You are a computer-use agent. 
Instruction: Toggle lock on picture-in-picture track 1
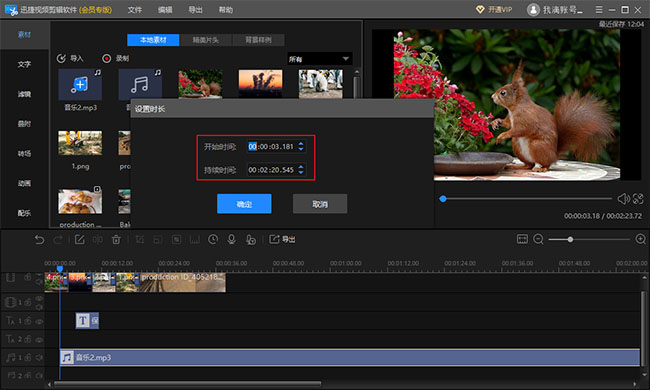pos(28,303)
